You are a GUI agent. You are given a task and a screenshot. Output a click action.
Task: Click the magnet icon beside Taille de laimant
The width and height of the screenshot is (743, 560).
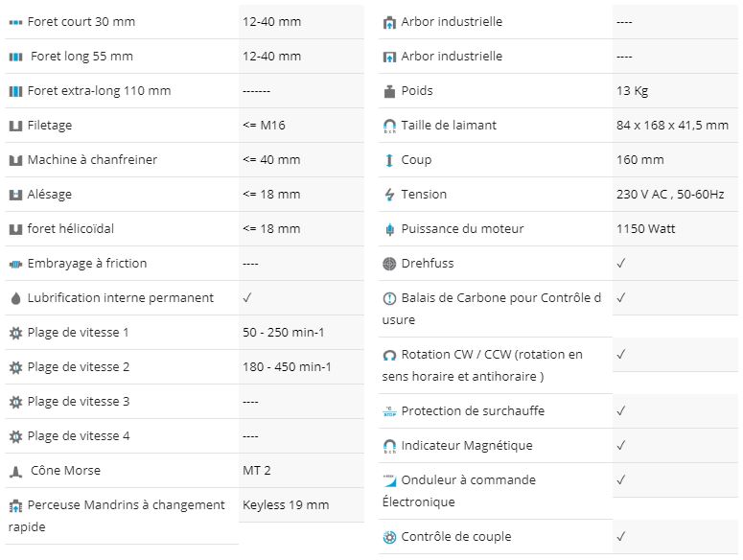tap(389, 126)
